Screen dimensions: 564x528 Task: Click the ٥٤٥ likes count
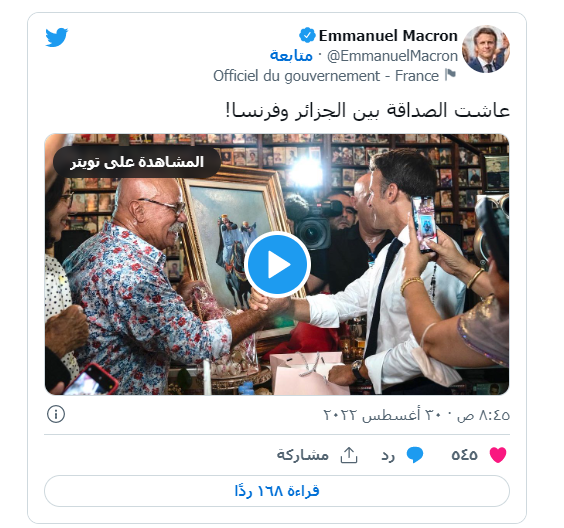click(x=464, y=455)
